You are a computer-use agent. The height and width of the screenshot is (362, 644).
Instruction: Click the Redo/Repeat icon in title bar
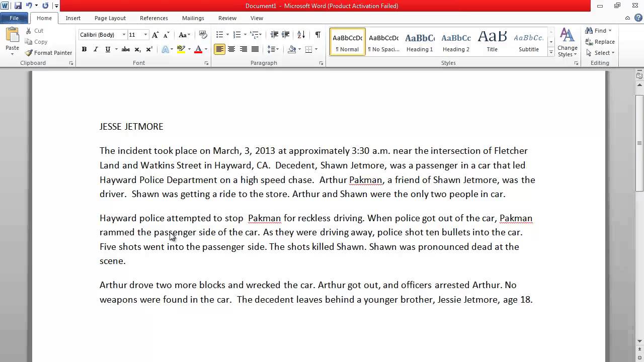click(x=45, y=6)
